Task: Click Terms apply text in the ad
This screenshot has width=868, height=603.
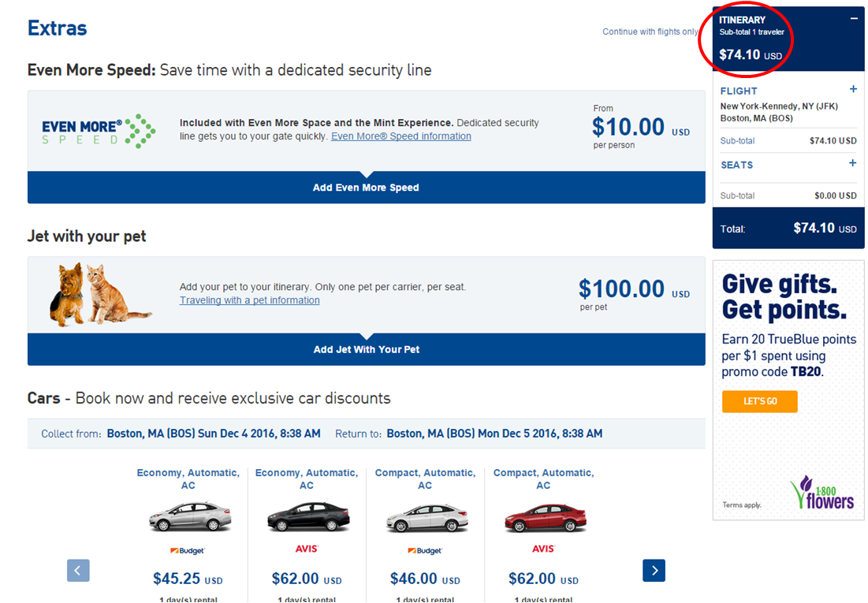Action: tap(742, 504)
